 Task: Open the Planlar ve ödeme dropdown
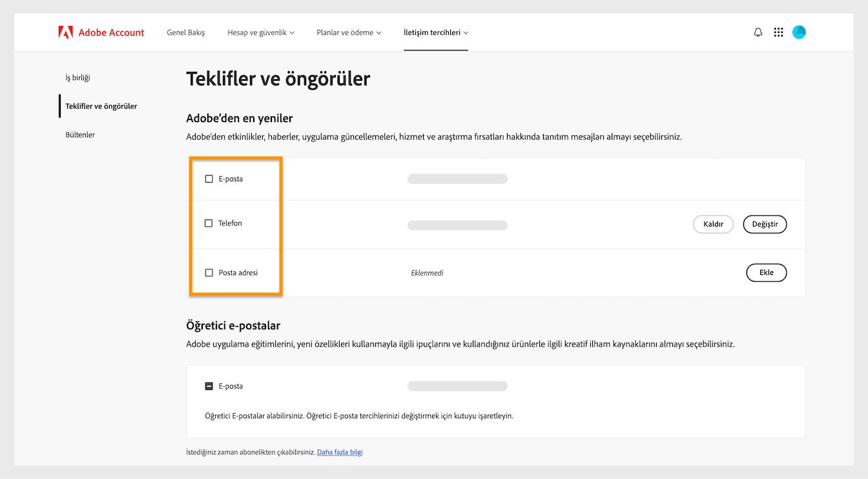click(x=348, y=32)
